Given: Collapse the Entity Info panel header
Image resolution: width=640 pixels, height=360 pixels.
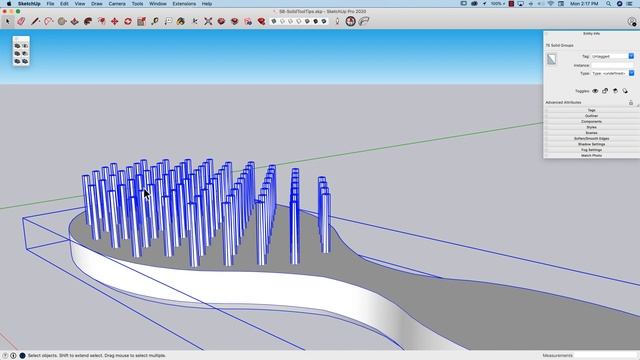Looking at the screenshot, I should pos(591,33).
